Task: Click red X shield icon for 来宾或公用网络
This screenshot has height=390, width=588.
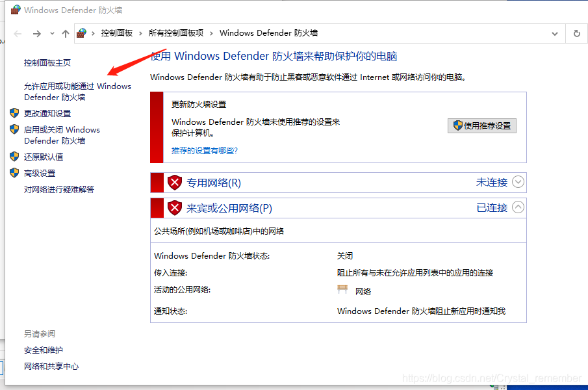Action: (175, 207)
